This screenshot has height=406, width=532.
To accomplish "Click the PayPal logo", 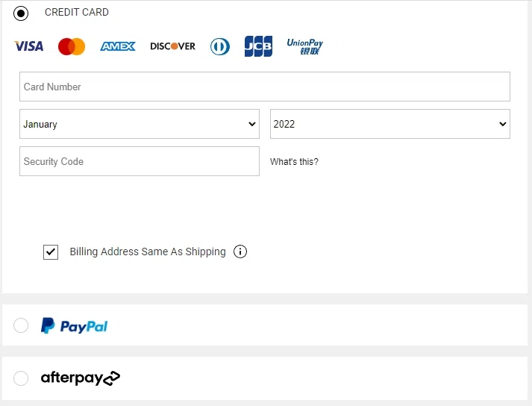I will coord(75,326).
